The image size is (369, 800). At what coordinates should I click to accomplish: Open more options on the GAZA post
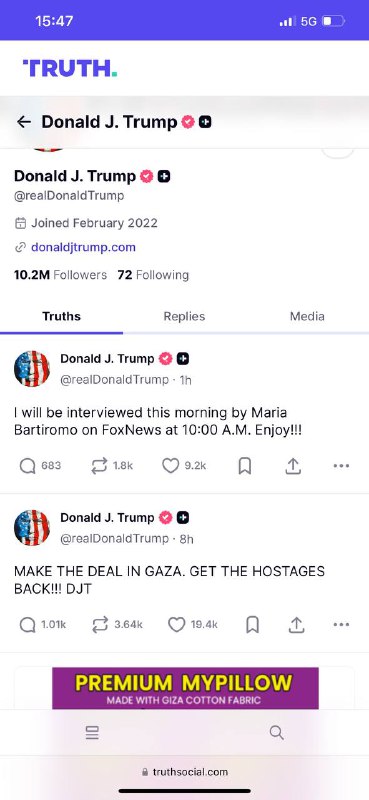pyautogui.click(x=341, y=624)
